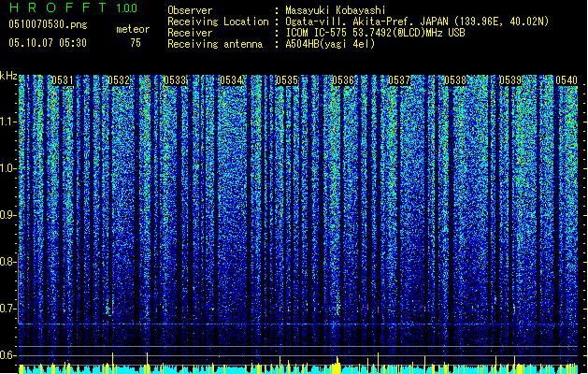Click the 0533 time marker

click(x=175, y=80)
